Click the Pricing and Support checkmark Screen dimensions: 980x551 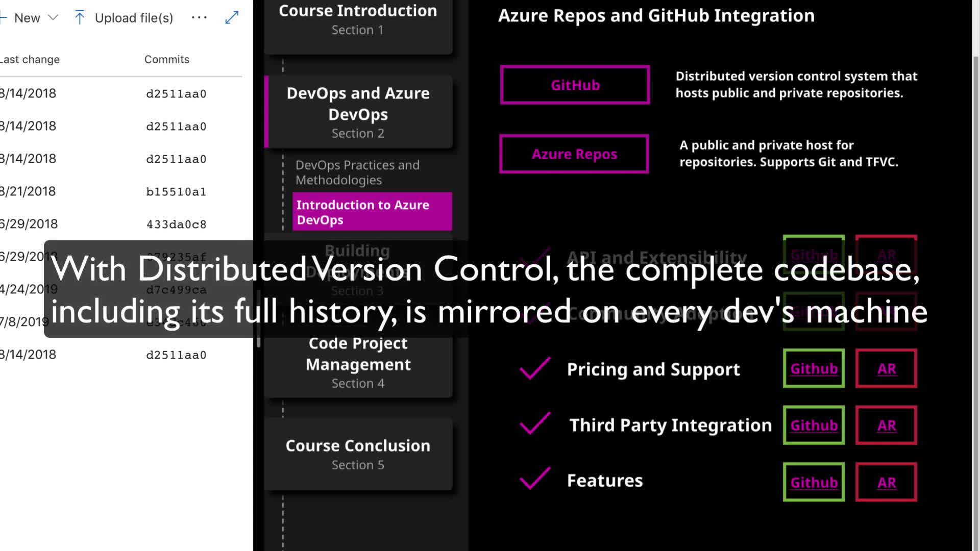(534, 368)
